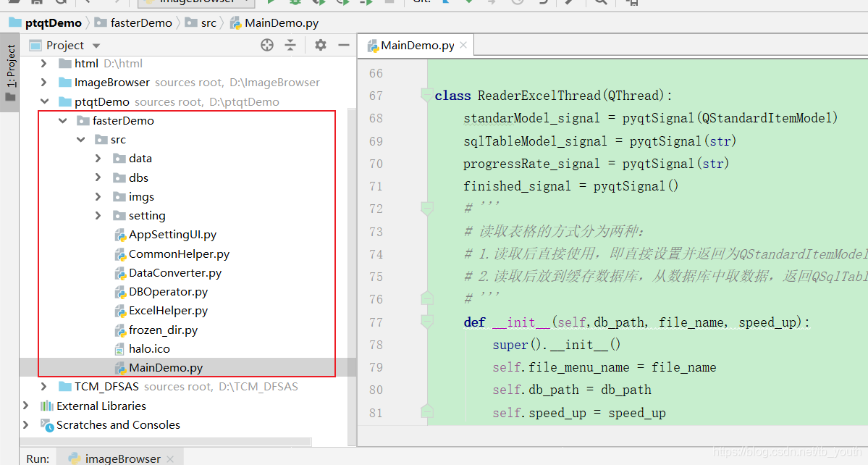The width and height of the screenshot is (868, 465).
Task: Fold the __init__ method at line 77
Action: pos(427,322)
